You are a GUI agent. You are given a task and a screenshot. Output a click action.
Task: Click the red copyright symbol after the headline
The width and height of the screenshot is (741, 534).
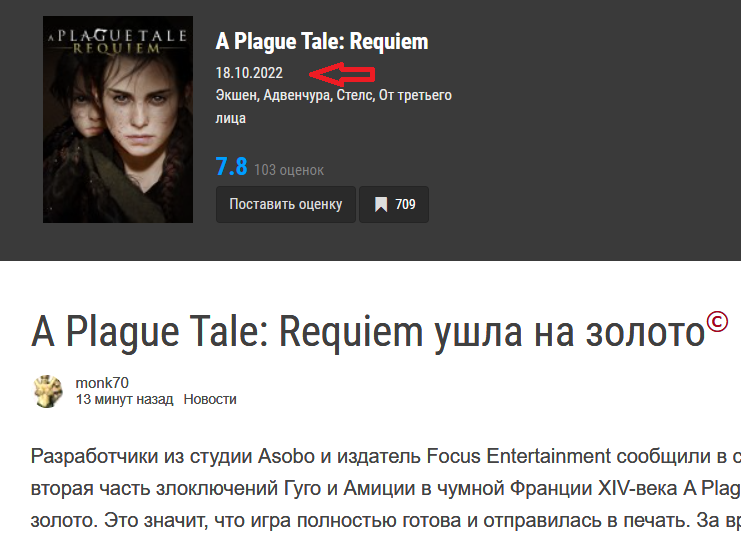click(717, 322)
